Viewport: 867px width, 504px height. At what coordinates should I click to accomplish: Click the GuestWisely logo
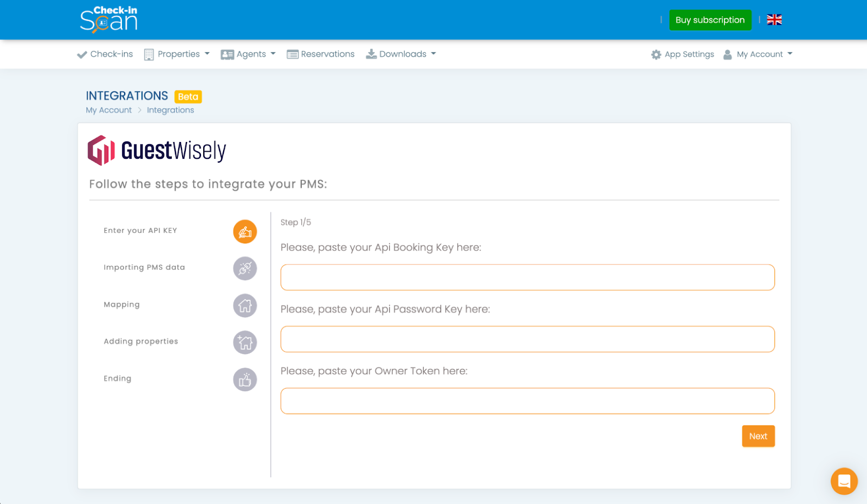(x=157, y=150)
